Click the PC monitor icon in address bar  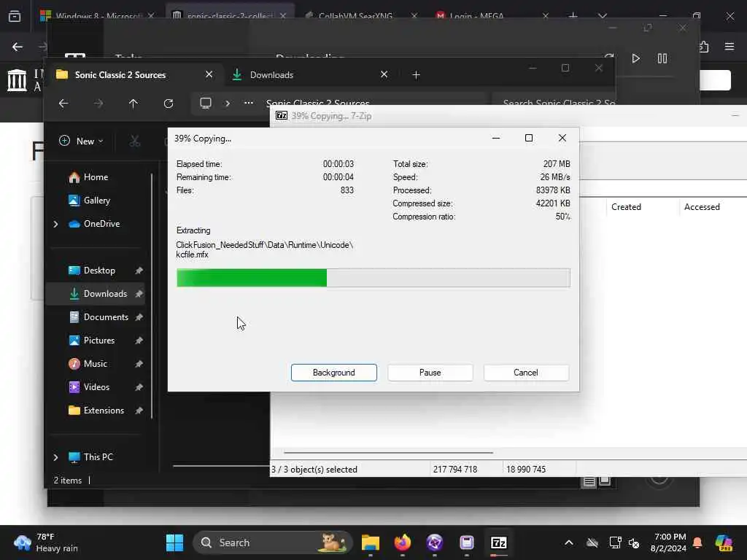[206, 104]
